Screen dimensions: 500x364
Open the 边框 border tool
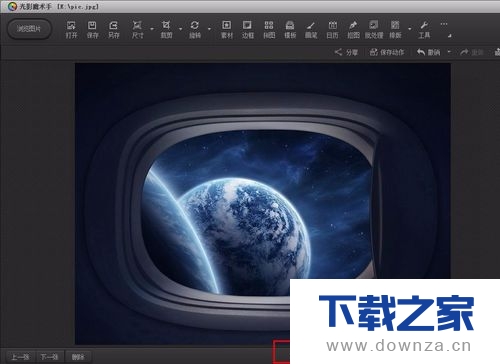pos(247,30)
